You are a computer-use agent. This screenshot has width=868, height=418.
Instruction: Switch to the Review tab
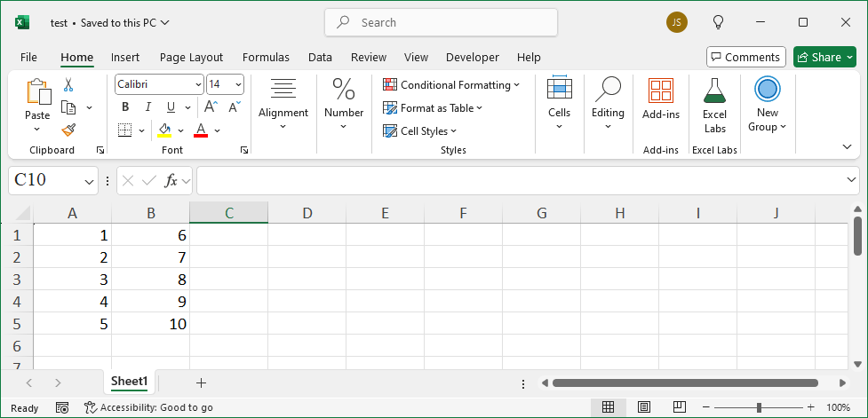tap(369, 58)
